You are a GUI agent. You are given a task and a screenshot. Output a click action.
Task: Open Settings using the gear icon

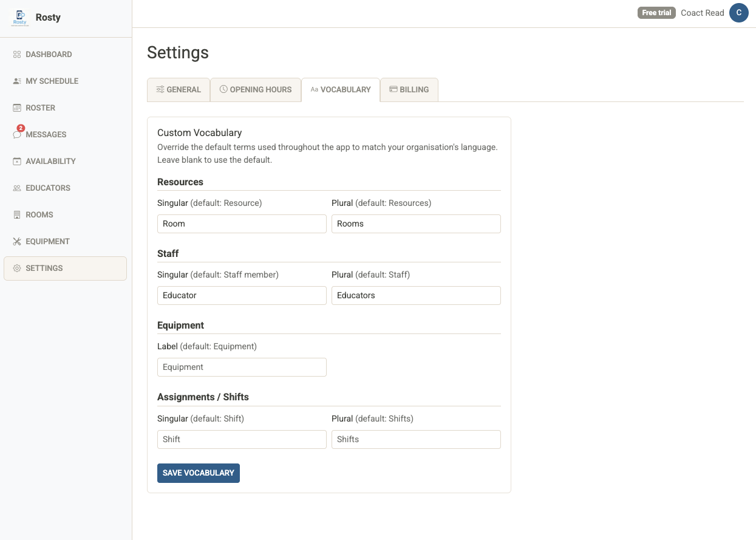(x=16, y=268)
